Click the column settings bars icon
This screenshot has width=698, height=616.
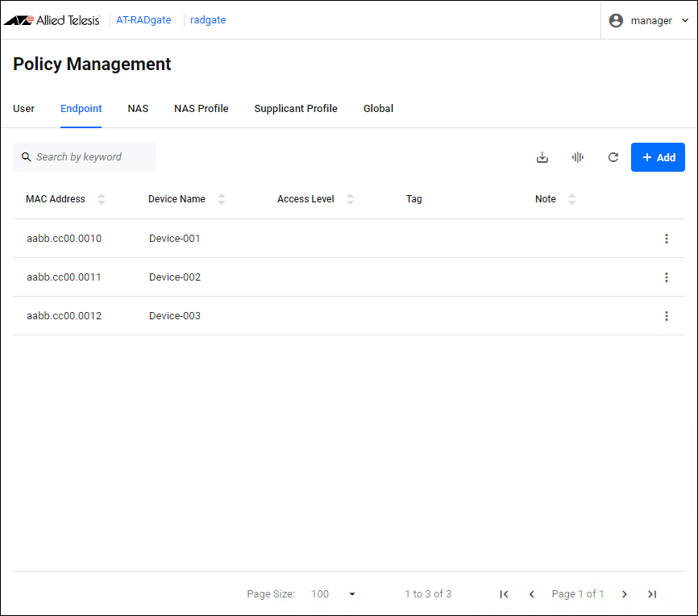(577, 157)
